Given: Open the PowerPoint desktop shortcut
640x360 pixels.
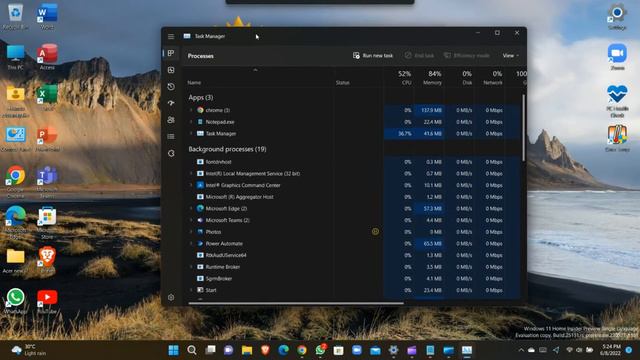Looking at the screenshot, I should point(47,139).
